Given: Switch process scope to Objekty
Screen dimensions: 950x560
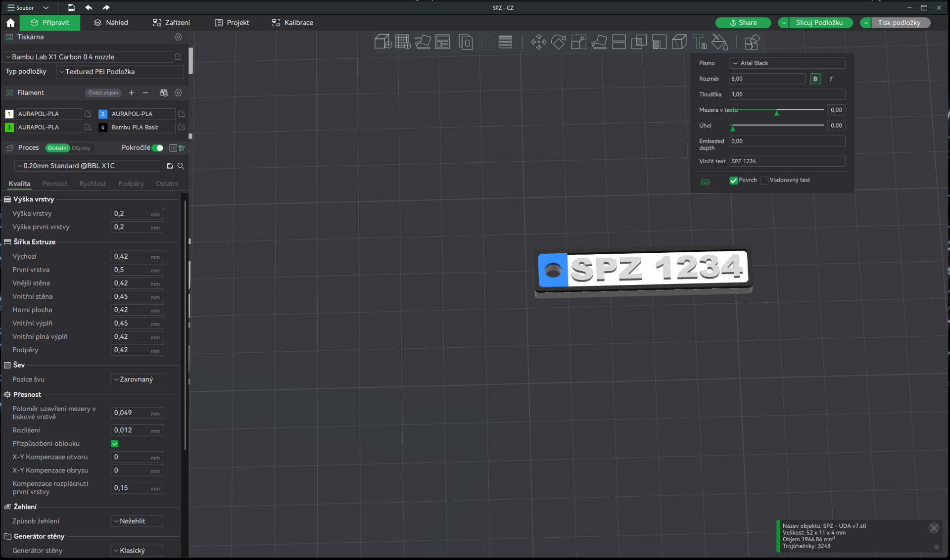Looking at the screenshot, I should [x=81, y=148].
